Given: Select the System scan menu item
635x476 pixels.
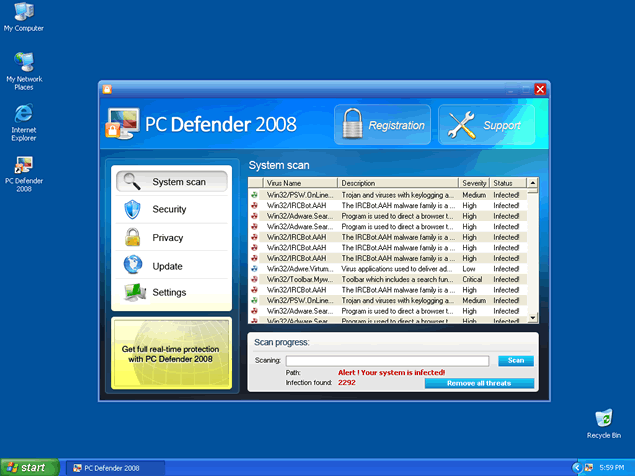Looking at the screenshot, I should coord(178,182).
